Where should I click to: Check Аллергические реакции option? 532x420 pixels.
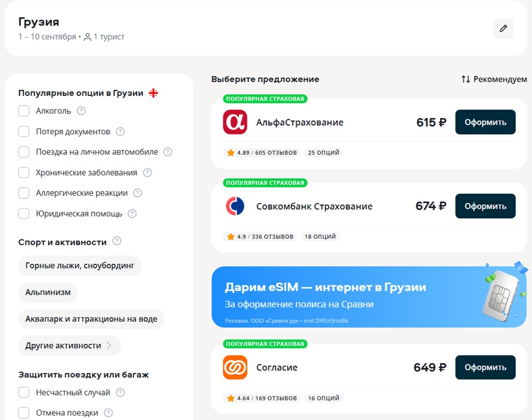(24, 193)
